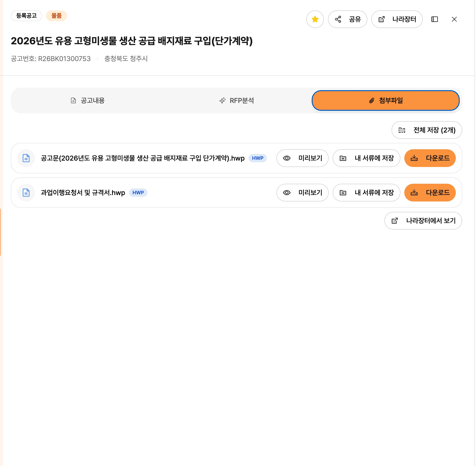Image resolution: width=476 pixels, height=466 pixels.
Task: Toggle the yellow star favorite button
Action: pyautogui.click(x=315, y=19)
